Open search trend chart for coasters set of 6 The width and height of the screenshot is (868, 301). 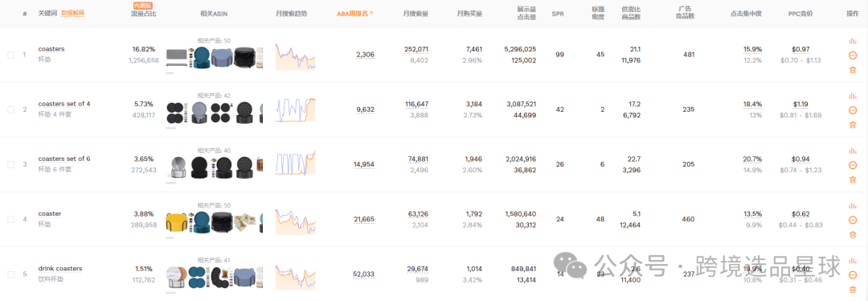click(x=296, y=163)
